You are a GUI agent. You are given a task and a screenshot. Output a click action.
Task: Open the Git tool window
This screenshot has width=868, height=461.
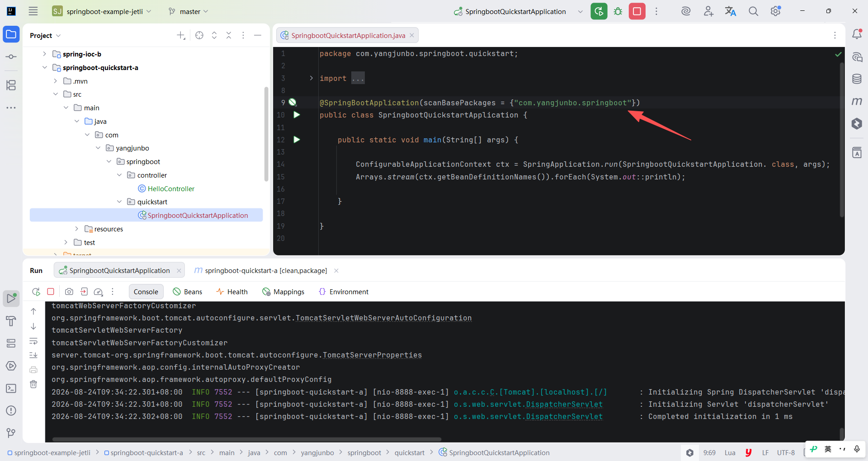tap(11, 433)
